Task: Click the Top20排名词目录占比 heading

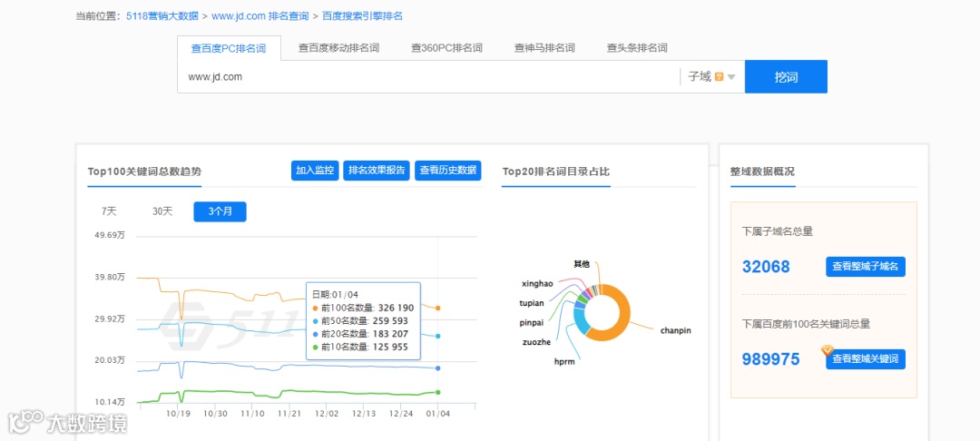Action: coord(555,171)
